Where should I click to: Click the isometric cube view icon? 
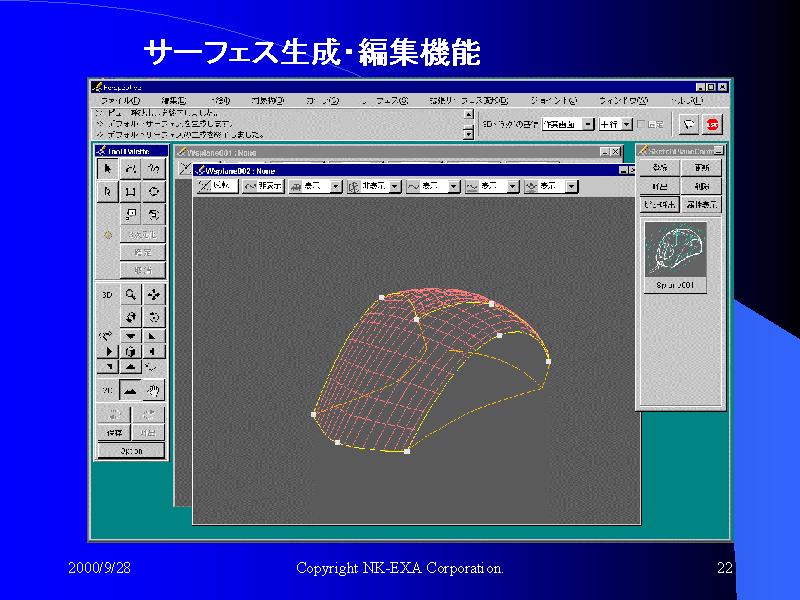click(131, 352)
